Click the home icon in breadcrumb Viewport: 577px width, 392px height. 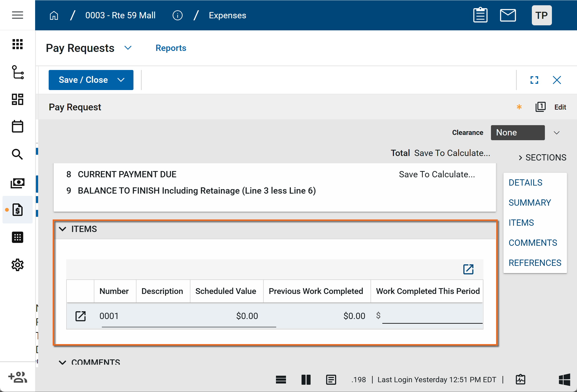click(54, 15)
